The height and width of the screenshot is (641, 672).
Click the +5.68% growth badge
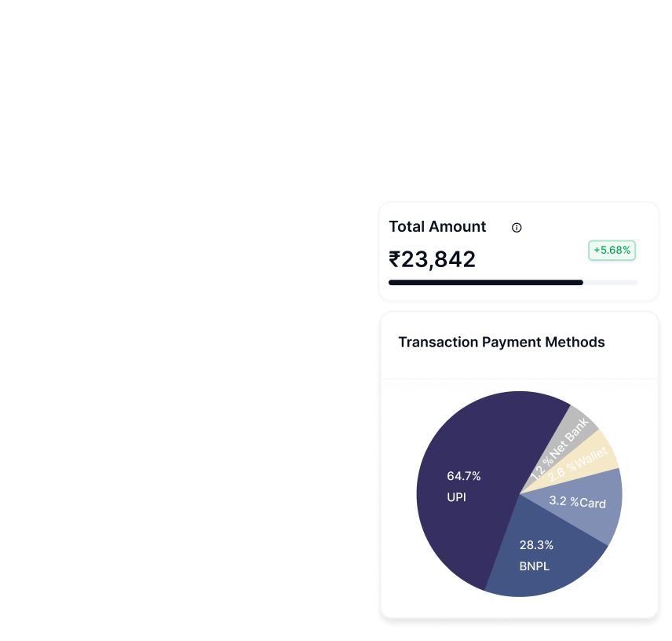[612, 251]
